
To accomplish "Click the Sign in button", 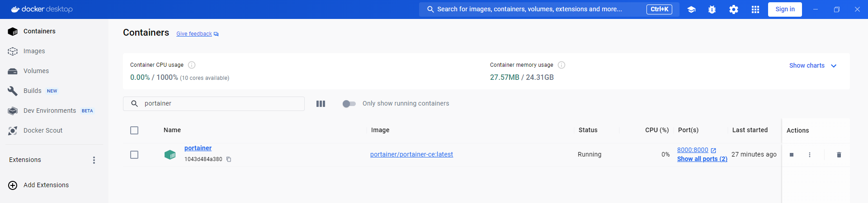I will 785,9.
